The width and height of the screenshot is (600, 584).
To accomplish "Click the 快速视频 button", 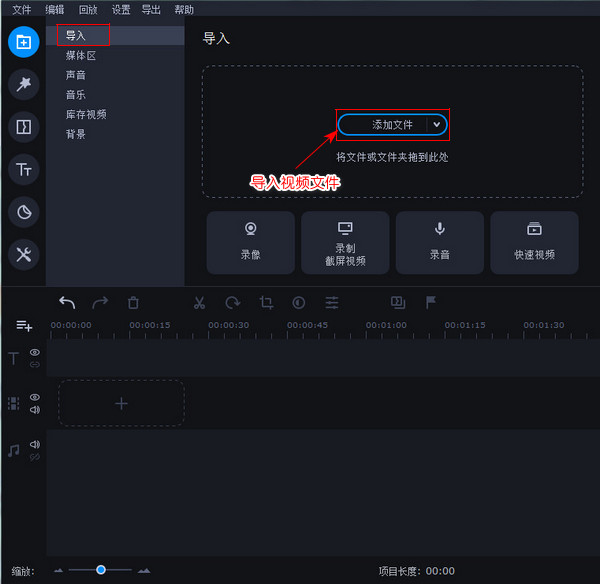I will click(534, 243).
